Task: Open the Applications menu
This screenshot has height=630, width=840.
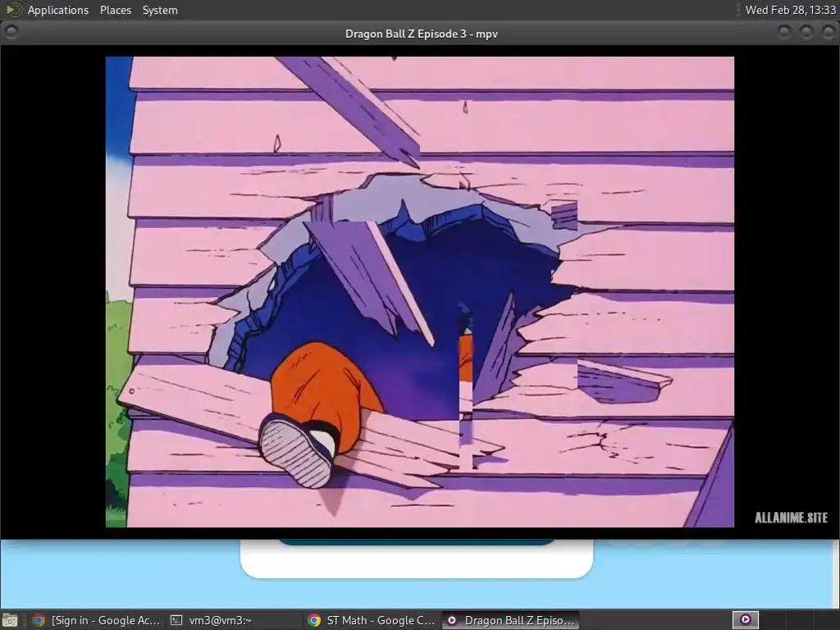Action: (58, 10)
